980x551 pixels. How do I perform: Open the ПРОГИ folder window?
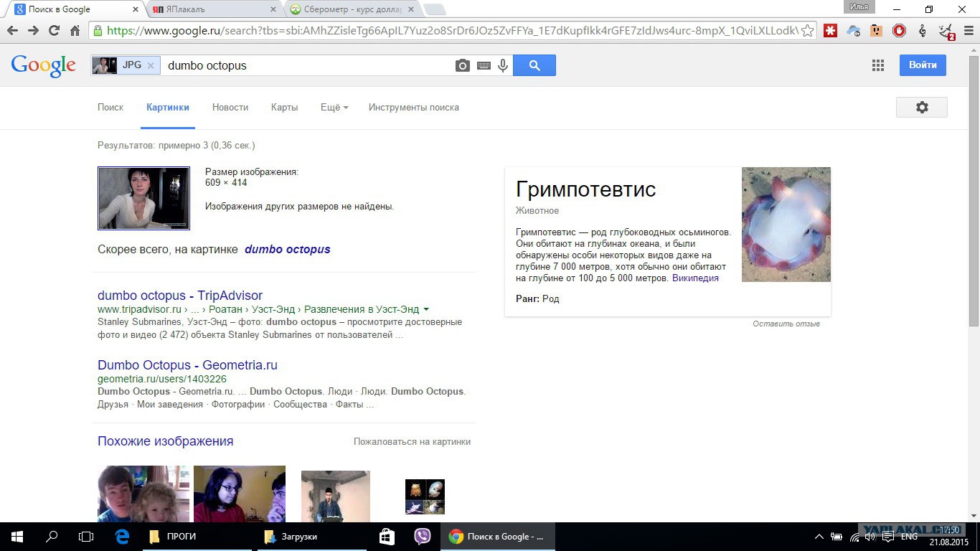coord(197,537)
